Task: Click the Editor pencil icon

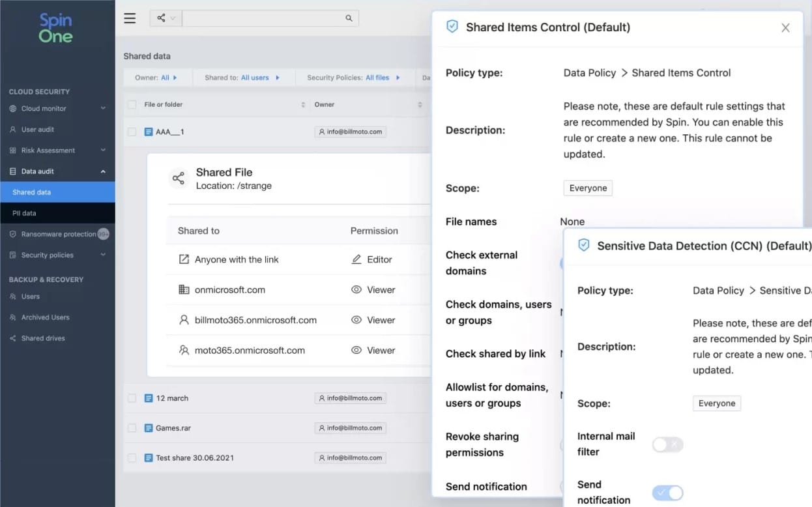Action: click(356, 259)
